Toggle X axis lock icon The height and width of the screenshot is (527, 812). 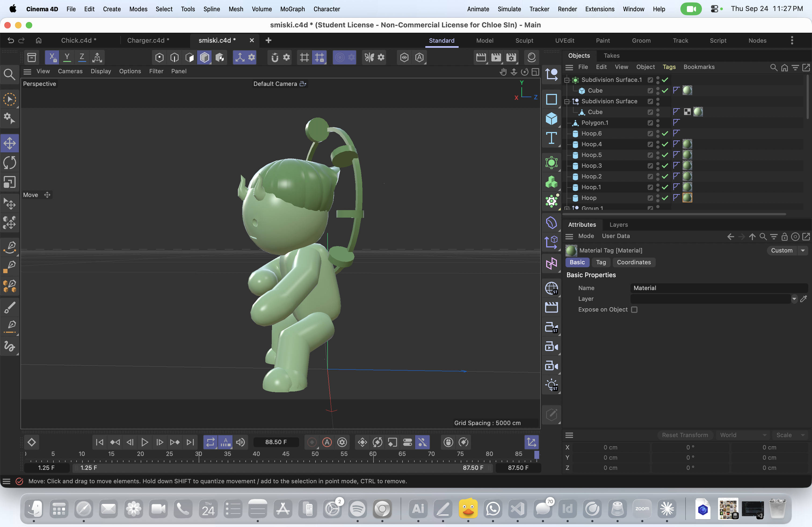tap(52, 57)
